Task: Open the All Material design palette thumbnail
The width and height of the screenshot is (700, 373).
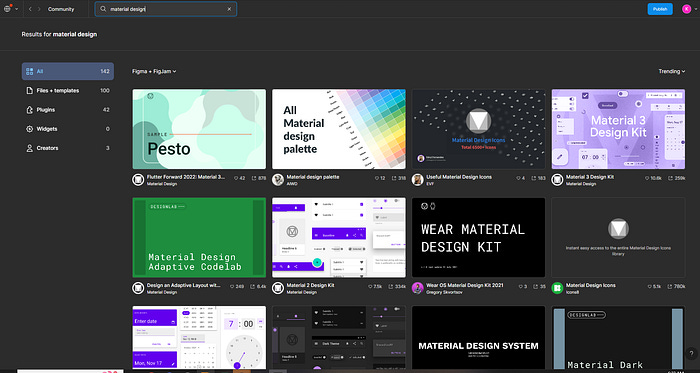Action: pyautogui.click(x=339, y=129)
